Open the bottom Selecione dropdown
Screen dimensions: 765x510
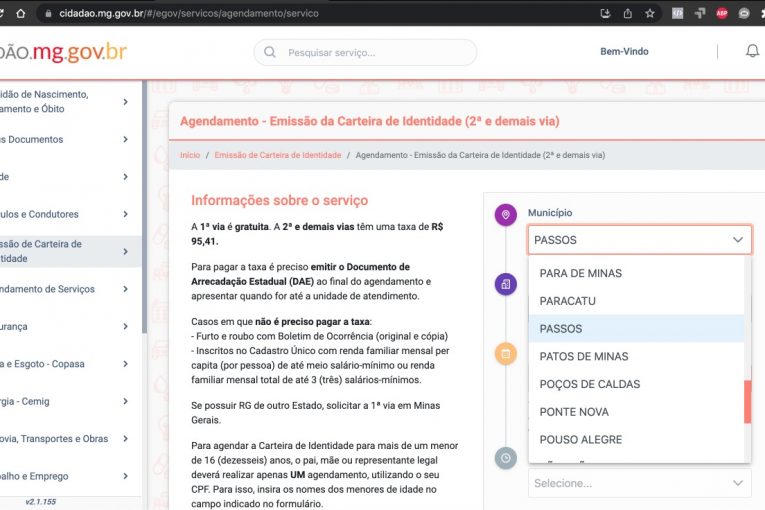(x=639, y=483)
